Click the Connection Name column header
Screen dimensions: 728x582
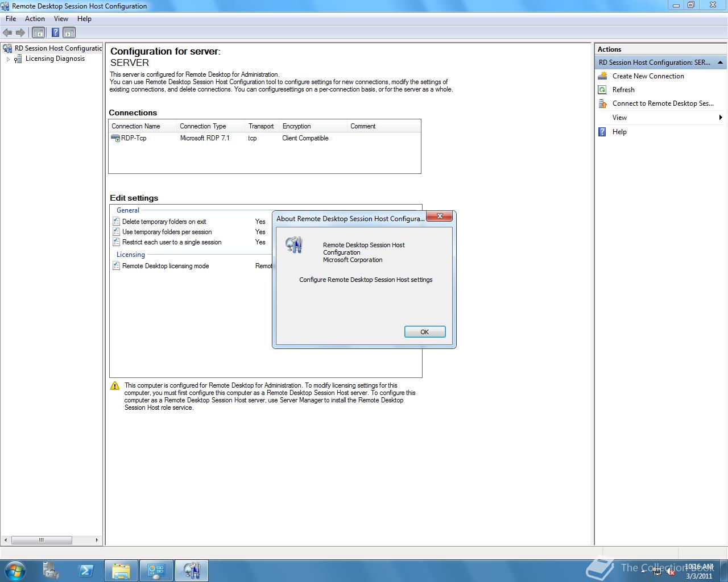click(142, 126)
